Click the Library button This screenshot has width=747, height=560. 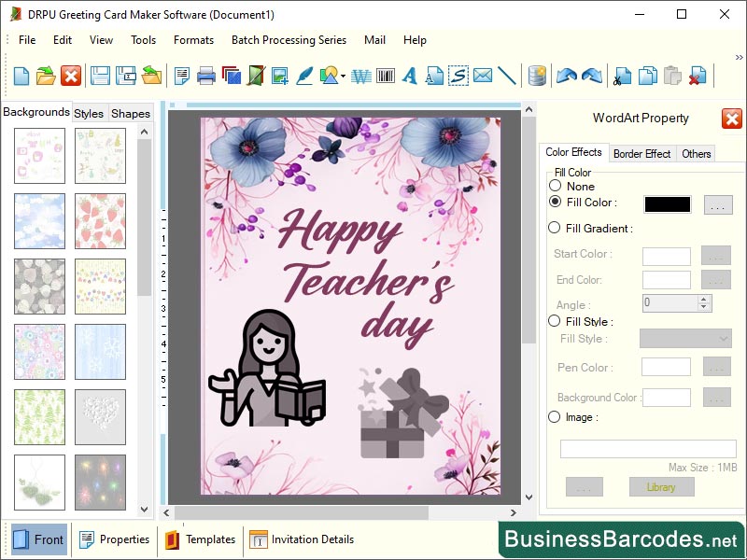coord(661,486)
